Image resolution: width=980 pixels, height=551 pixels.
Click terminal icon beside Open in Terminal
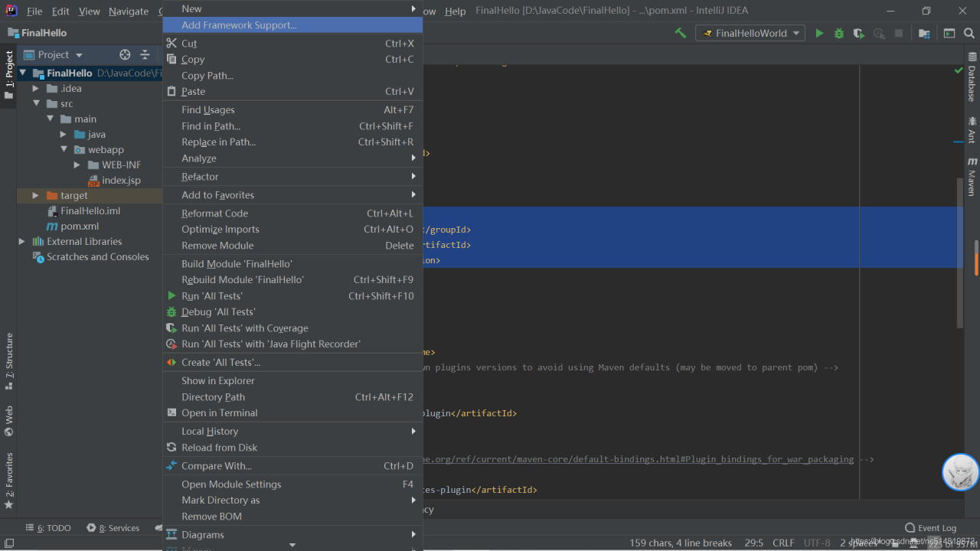coord(172,412)
